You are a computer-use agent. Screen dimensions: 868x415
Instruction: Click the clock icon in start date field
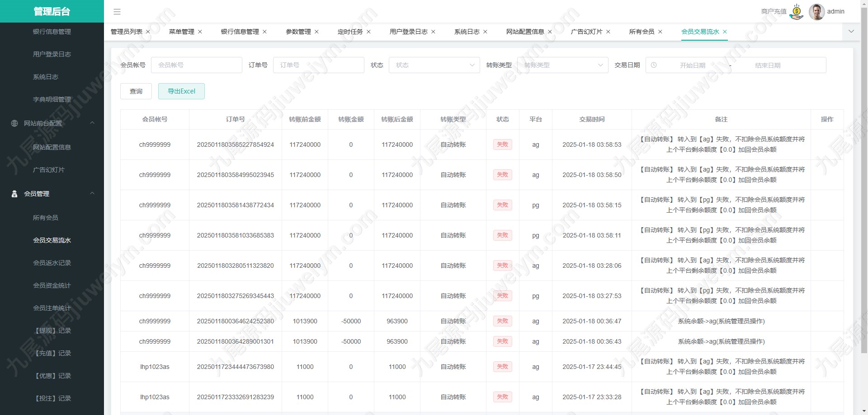[x=654, y=65]
